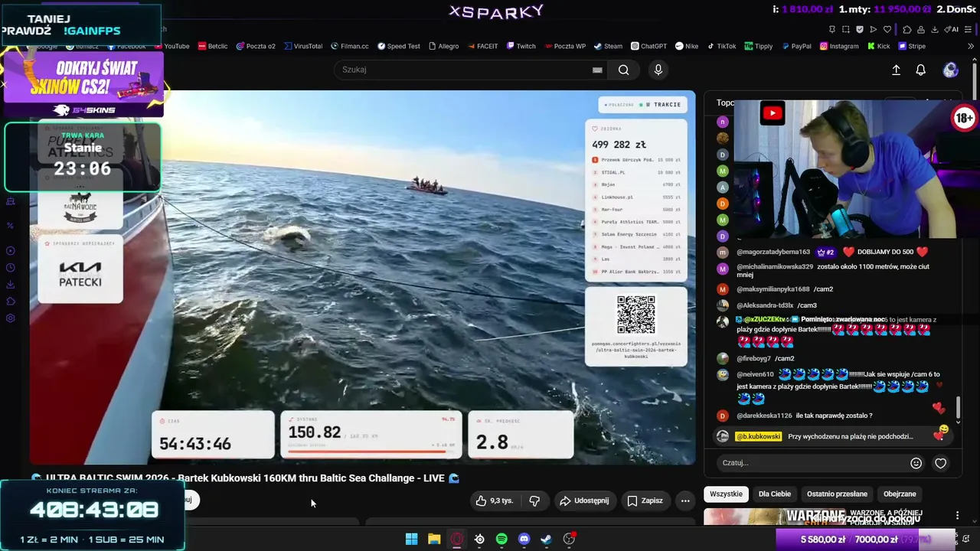Screen dimensions: 980x551
Task: Click username @neiven610 in chat
Action: pos(755,374)
